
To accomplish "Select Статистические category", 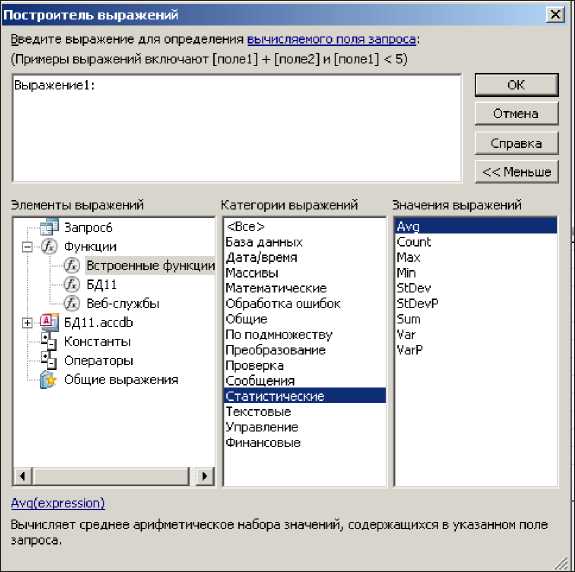I will (x=305, y=396).
